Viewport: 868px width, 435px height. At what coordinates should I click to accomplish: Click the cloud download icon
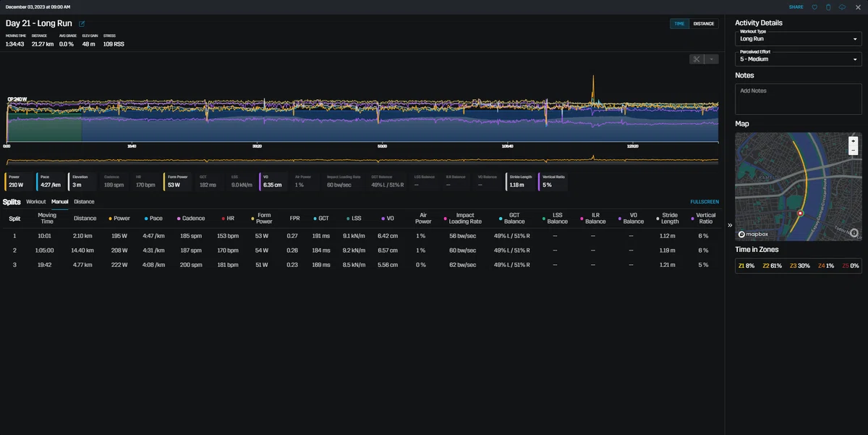tap(842, 7)
